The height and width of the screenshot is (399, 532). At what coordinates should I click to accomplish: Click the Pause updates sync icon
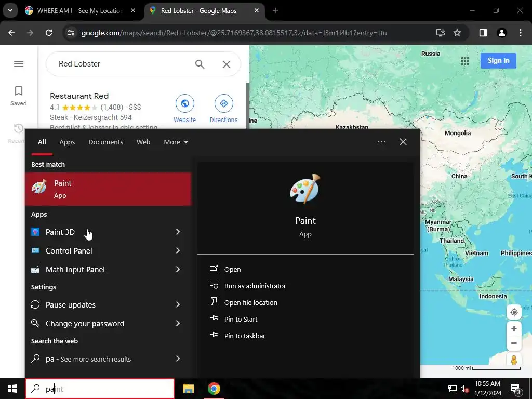[35, 304]
